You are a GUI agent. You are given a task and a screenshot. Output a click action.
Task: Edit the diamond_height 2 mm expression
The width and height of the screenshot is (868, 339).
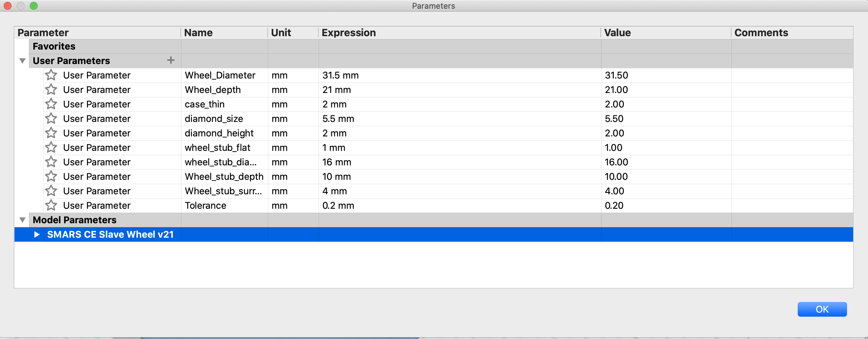[460, 133]
